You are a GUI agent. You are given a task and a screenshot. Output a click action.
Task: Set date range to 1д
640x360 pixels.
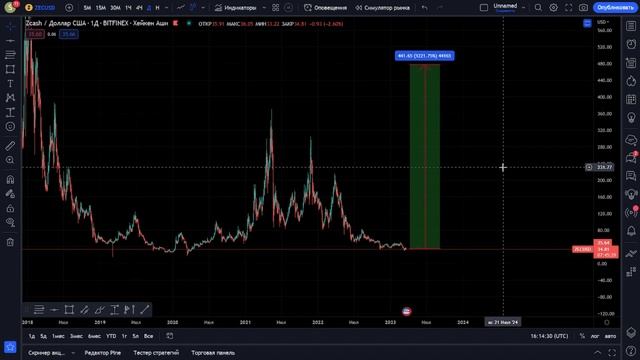pyautogui.click(x=31, y=336)
